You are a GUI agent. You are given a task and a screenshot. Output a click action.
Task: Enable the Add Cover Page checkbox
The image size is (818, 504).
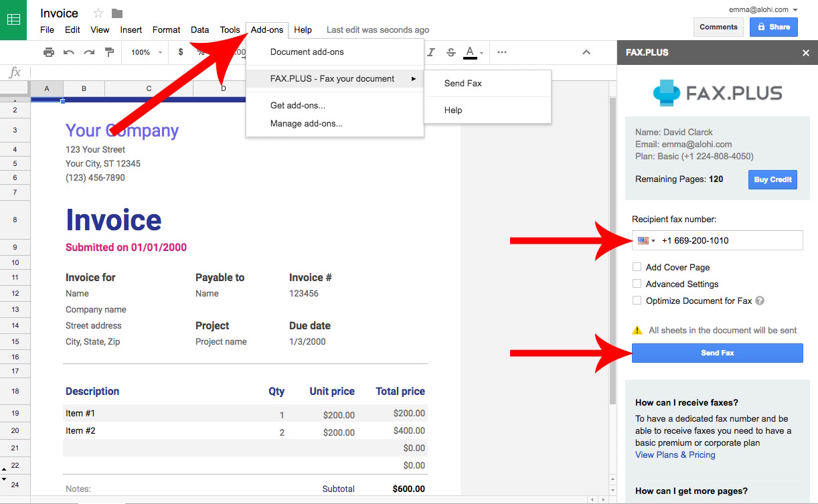click(637, 266)
